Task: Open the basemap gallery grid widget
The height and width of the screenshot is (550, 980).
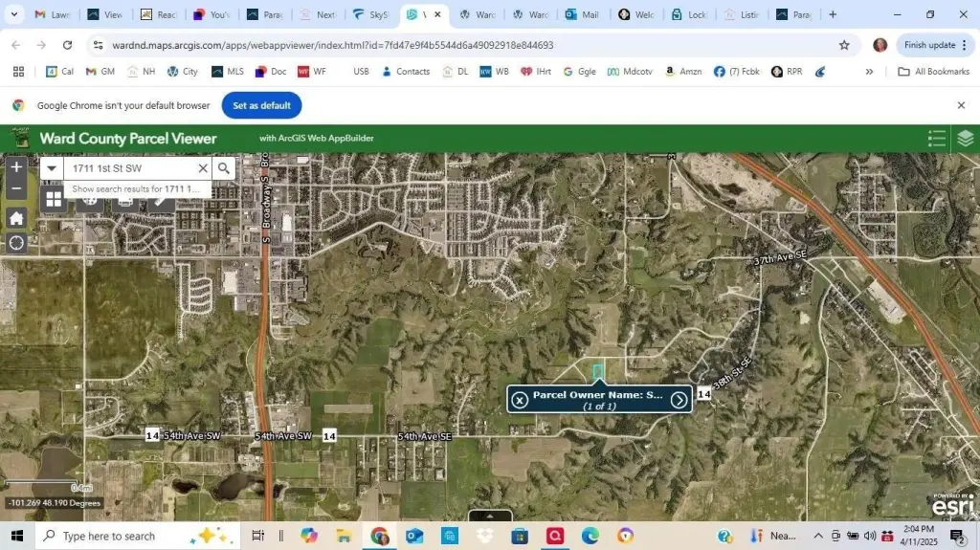Action: 54,199
